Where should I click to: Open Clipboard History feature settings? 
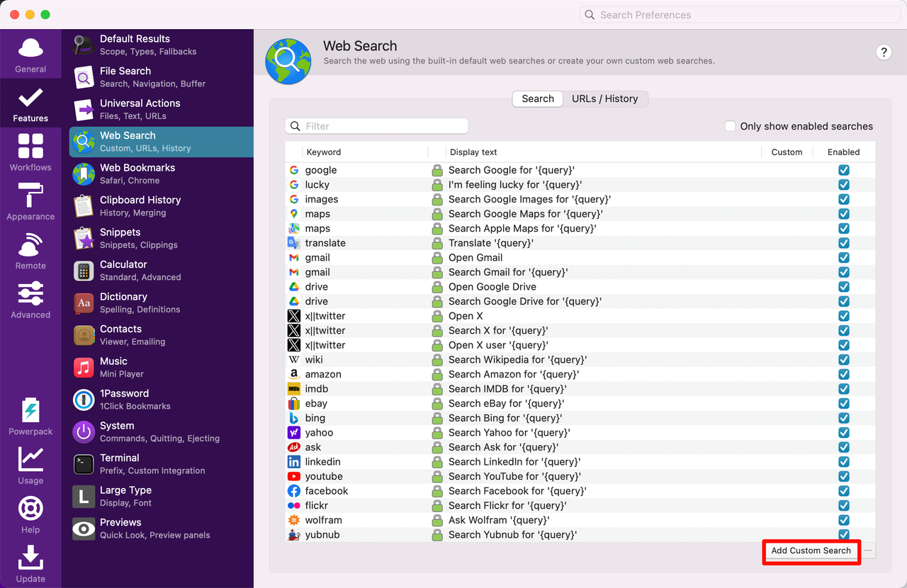pyautogui.click(x=140, y=205)
